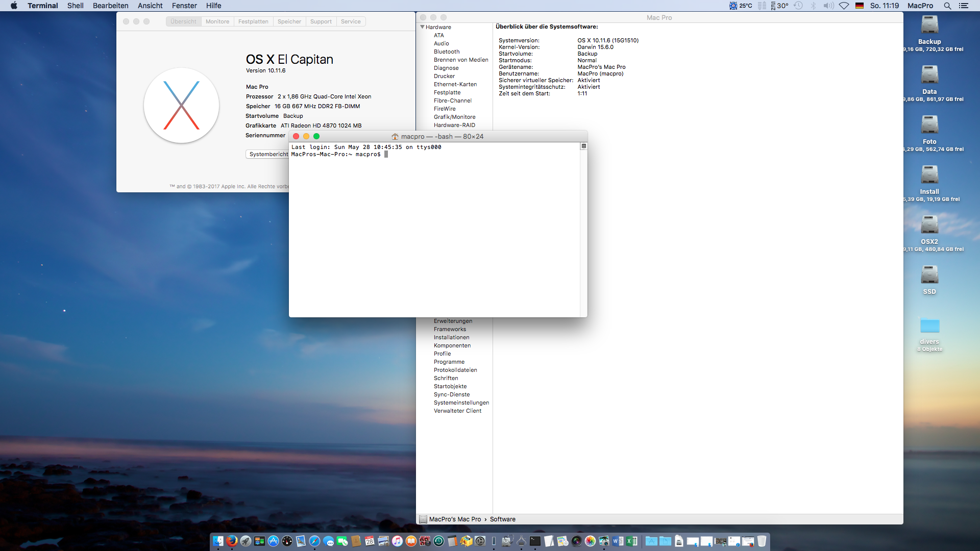The image size is (980, 551).
Task: Open Contacts from the Dock
Action: pos(356,541)
